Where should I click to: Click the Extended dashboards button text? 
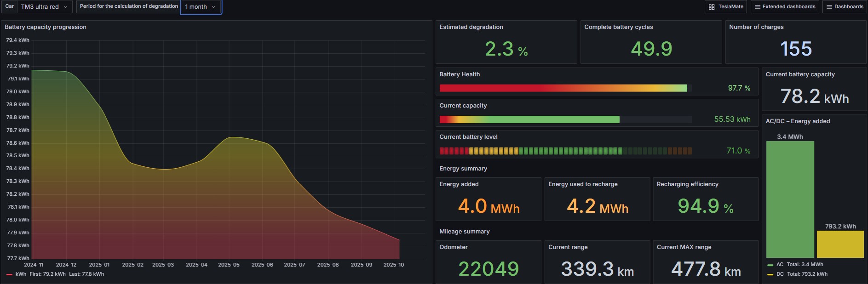tap(788, 7)
